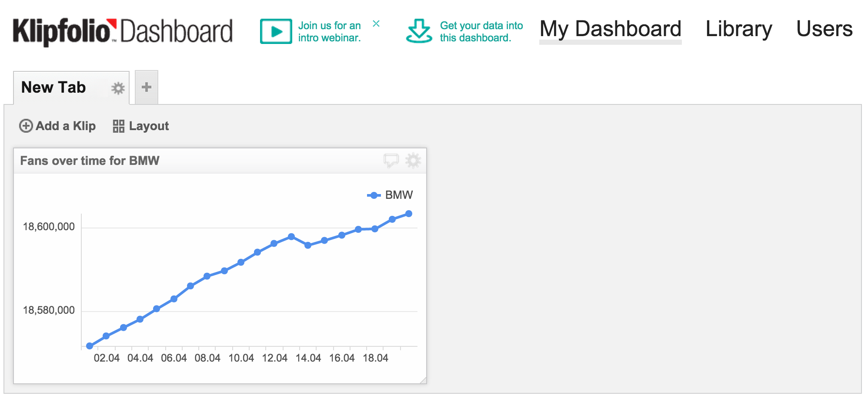Click the Add a Klip label

pos(66,126)
